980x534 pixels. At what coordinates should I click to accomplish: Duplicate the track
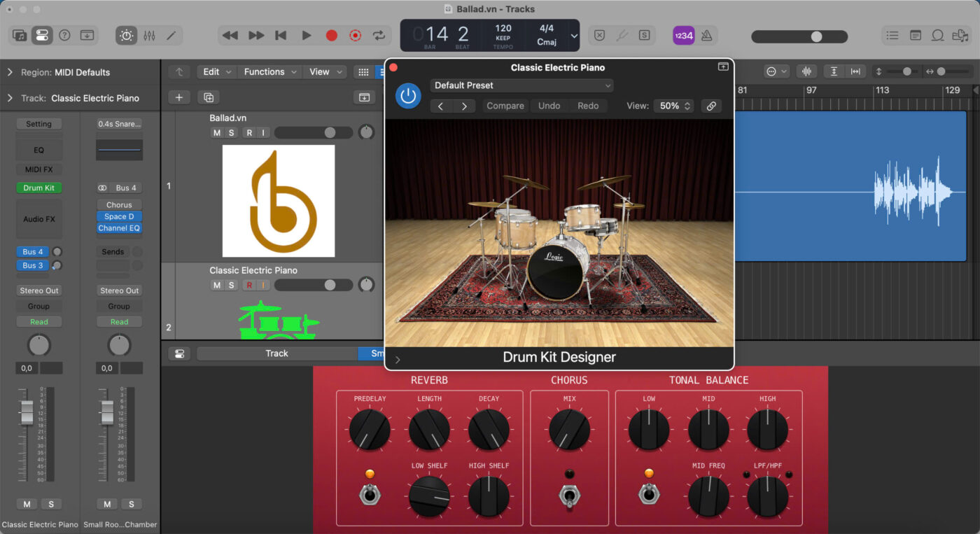[x=209, y=97]
